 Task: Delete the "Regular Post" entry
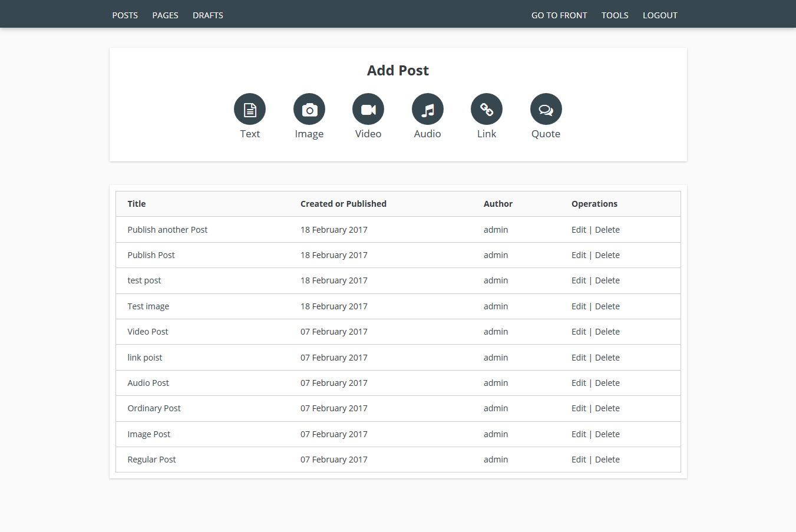point(607,460)
